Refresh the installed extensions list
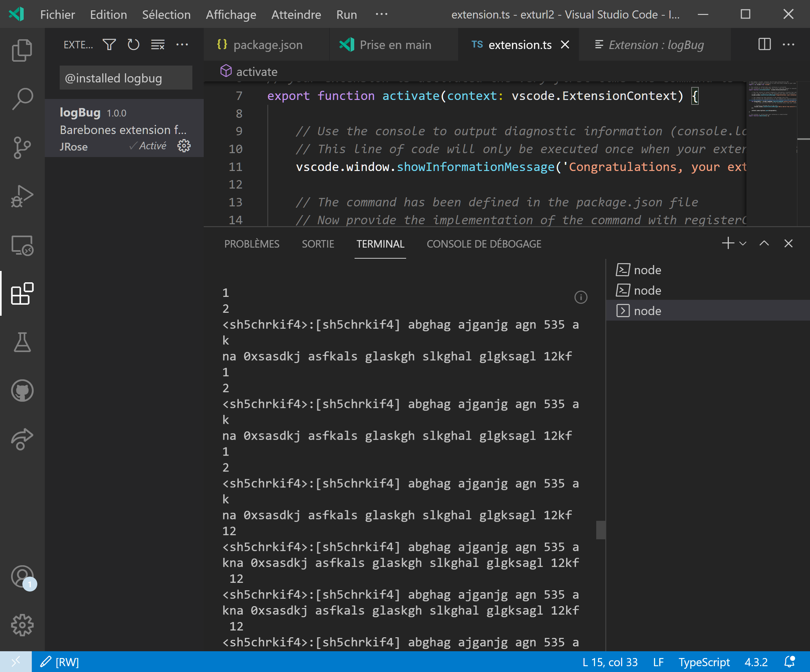This screenshot has height=672, width=810. point(133,44)
